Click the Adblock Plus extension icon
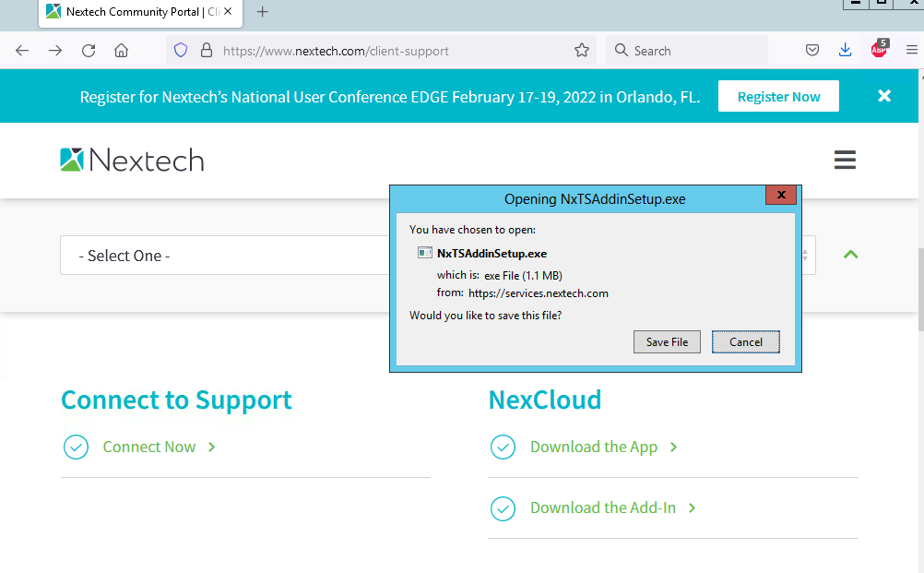Image resolution: width=924 pixels, height=573 pixels. pos(879,50)
